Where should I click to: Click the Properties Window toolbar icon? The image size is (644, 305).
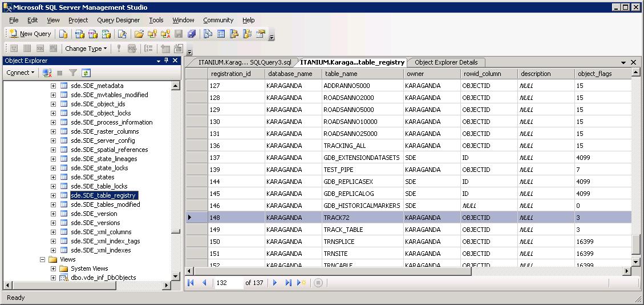click(261, 34)
